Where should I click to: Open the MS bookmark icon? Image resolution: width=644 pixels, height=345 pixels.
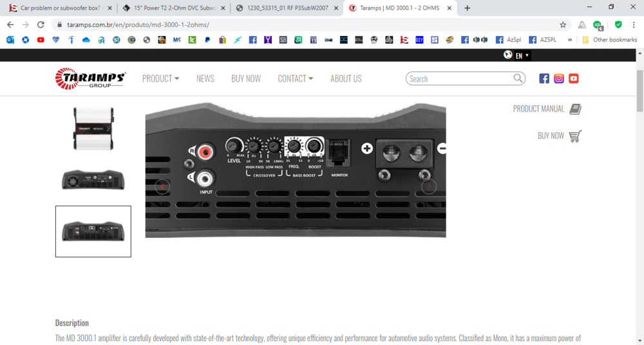pos(177,40)
